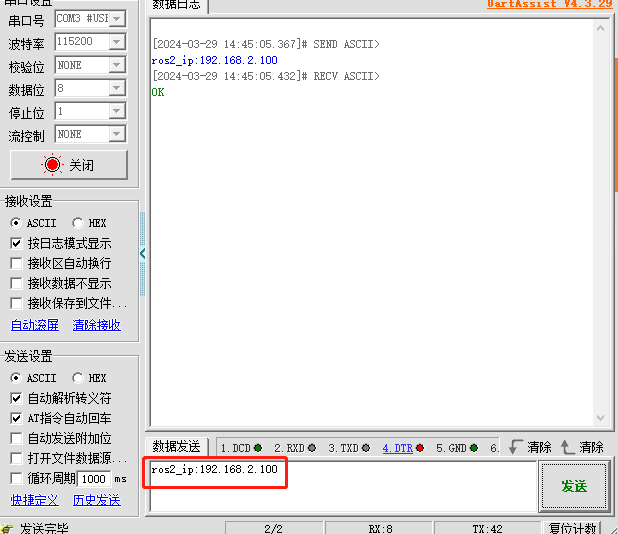The height and width of the screenshot is (534, 618).
Task: Enable the 接收数据不显示 checkbox
Action: pos(16,283)
